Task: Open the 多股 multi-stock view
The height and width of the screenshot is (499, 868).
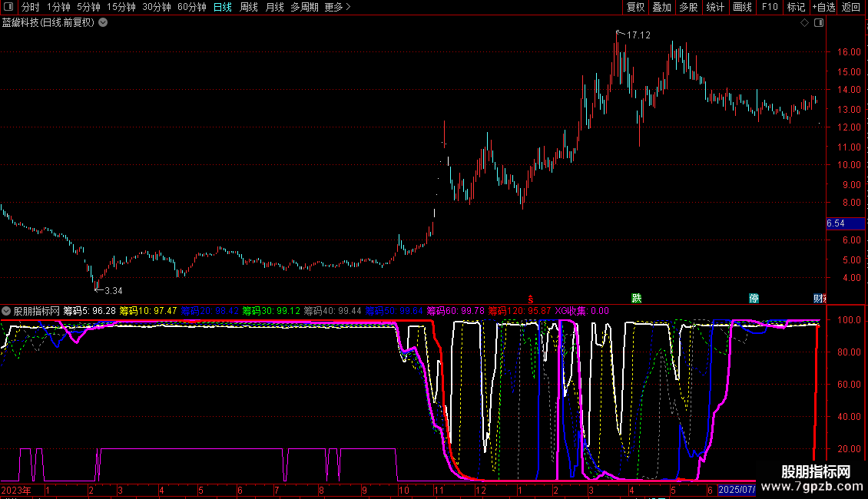Action: point(688,7)
